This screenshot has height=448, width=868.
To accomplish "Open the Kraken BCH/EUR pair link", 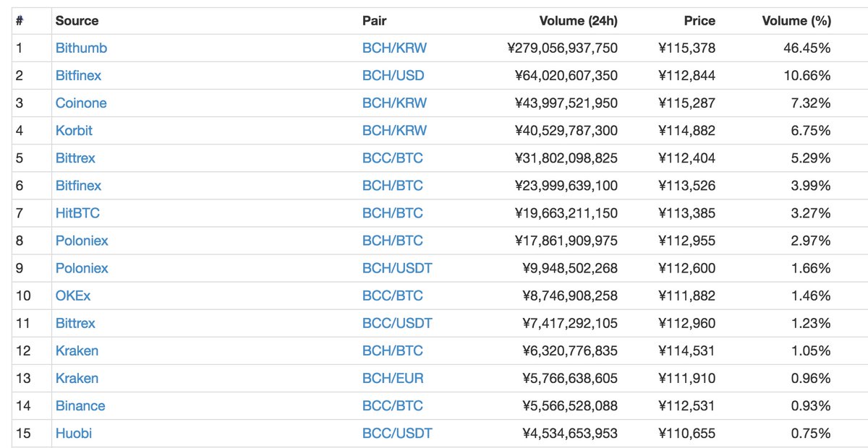I will [x=393, y=378].
